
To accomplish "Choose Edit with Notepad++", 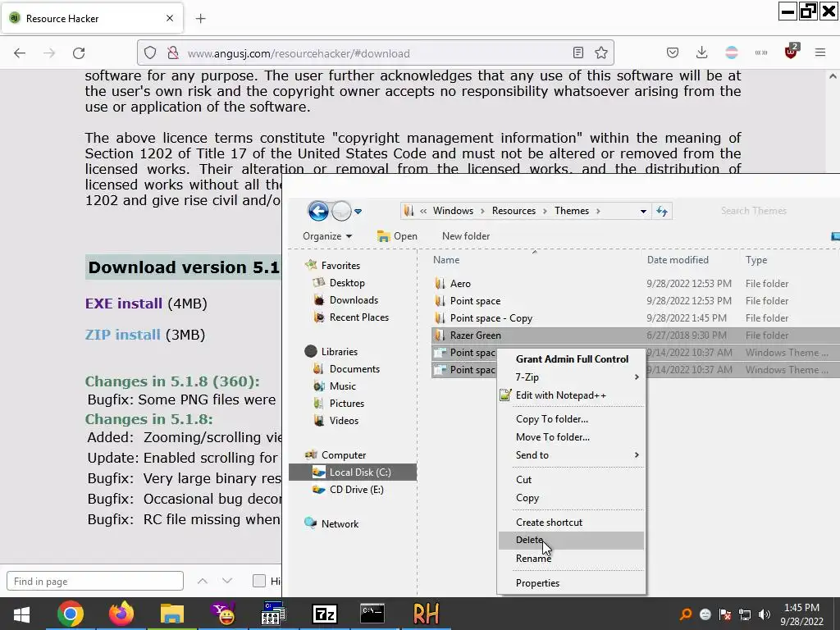I will [572, 395].
